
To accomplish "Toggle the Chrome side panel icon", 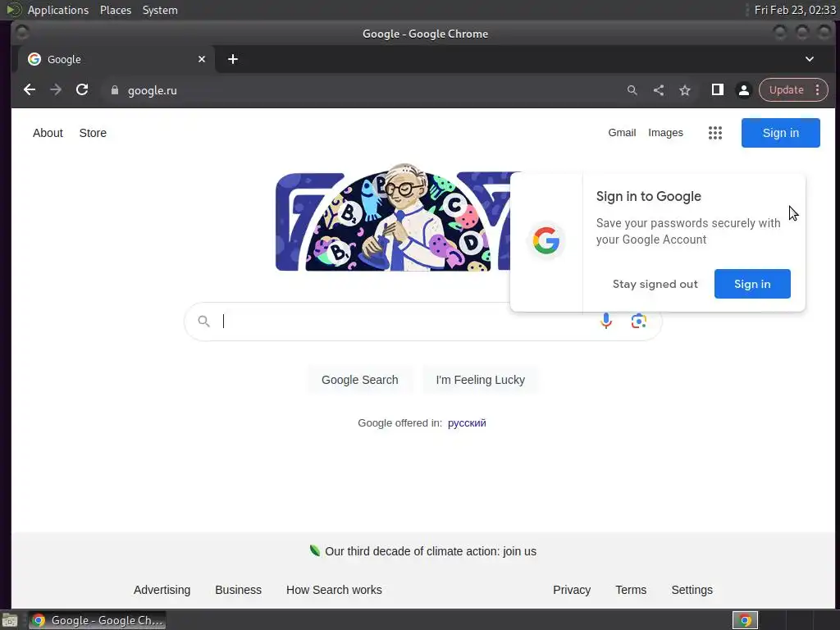I will [x=717, y=90].
